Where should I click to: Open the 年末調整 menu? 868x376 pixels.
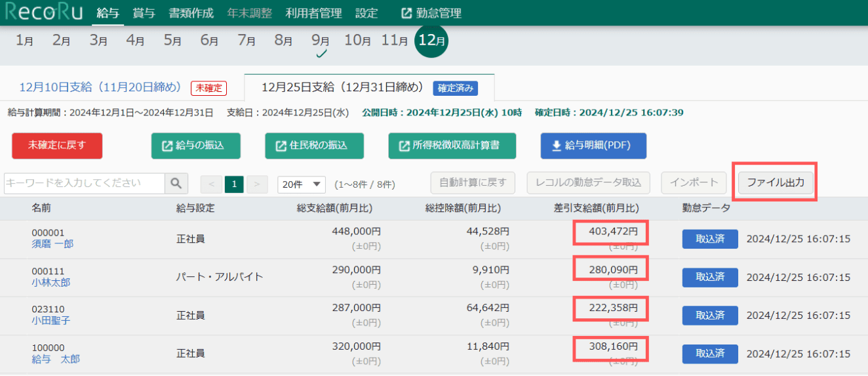pos(250,13)
